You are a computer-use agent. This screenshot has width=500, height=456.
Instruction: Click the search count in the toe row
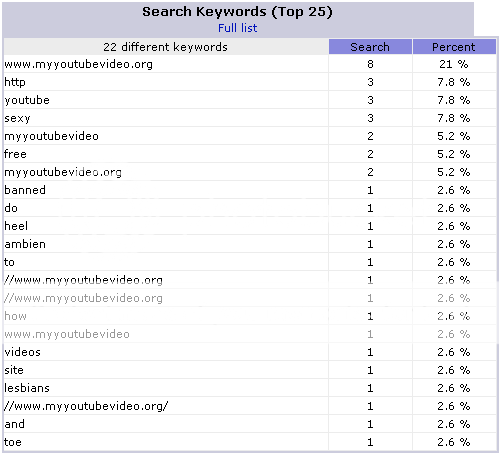click(x=370, y=442)
